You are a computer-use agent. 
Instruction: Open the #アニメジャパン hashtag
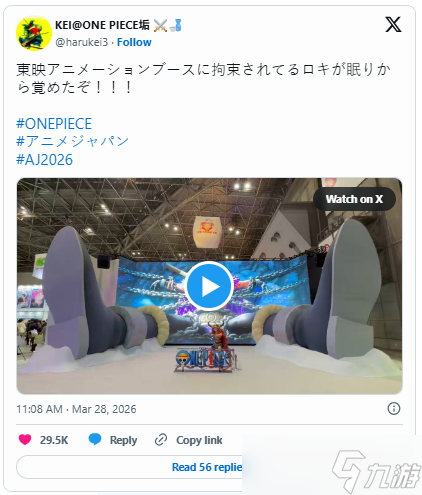(72, 141)
